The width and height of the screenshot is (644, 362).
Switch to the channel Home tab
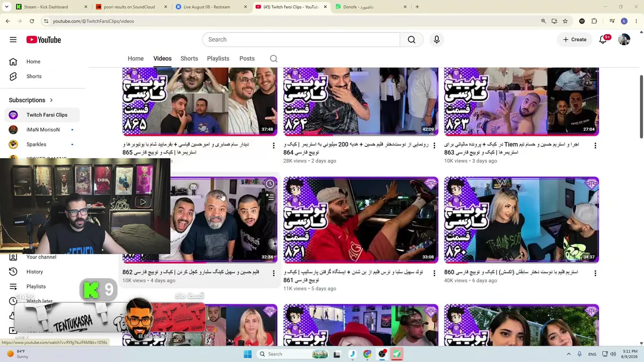tap(136, 59)
